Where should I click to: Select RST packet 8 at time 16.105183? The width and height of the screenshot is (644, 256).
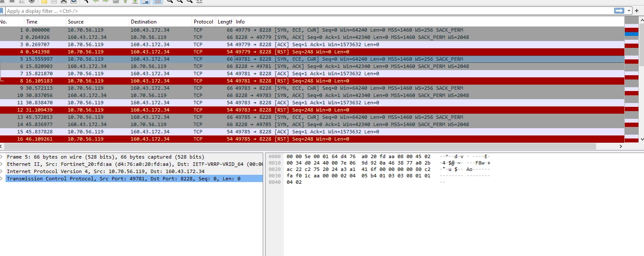pyautogui.click(x=312, y=81)
